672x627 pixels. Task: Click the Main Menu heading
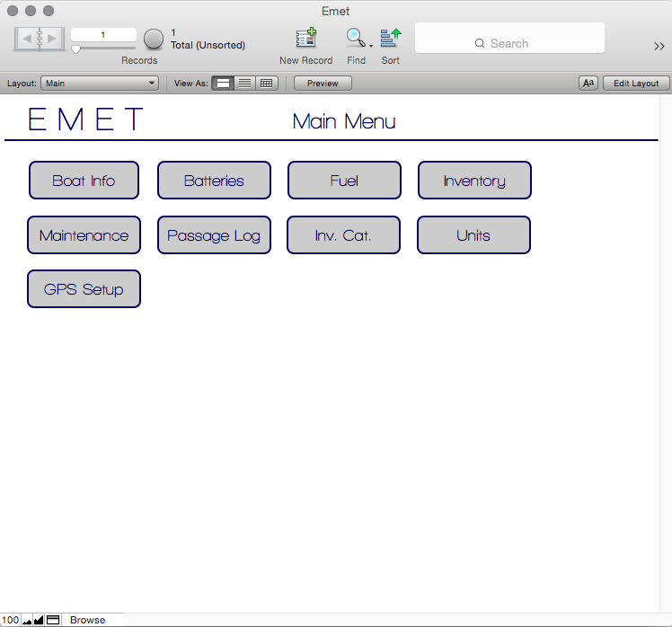pyautogui.click(x=344, y=121)
